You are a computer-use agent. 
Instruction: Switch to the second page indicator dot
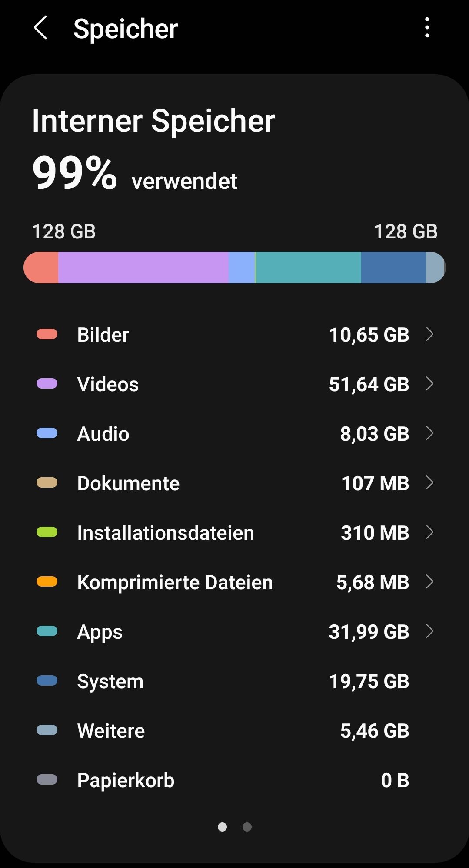pyautogui.click(x=247, y=827)
